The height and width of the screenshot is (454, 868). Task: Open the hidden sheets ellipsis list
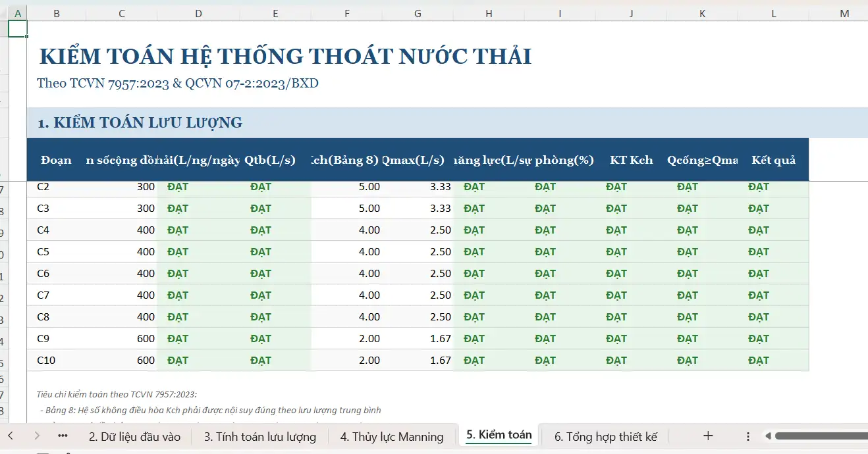(63, 436)
